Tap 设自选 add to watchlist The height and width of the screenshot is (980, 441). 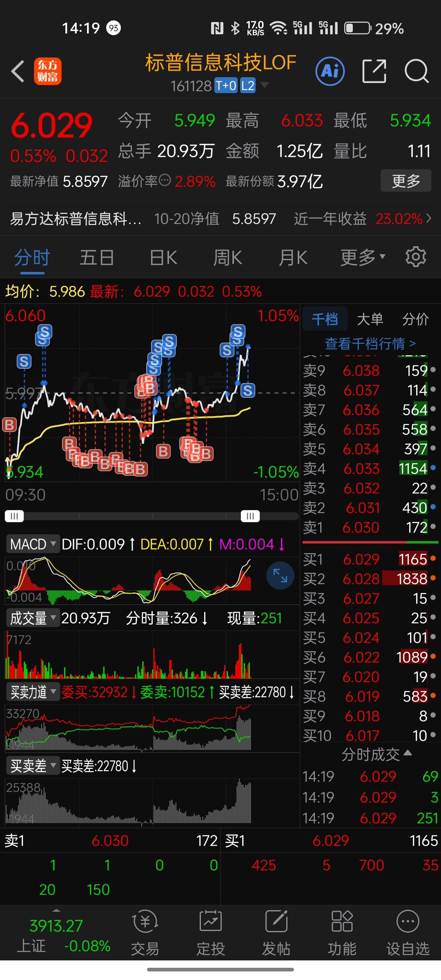point(408,933)
